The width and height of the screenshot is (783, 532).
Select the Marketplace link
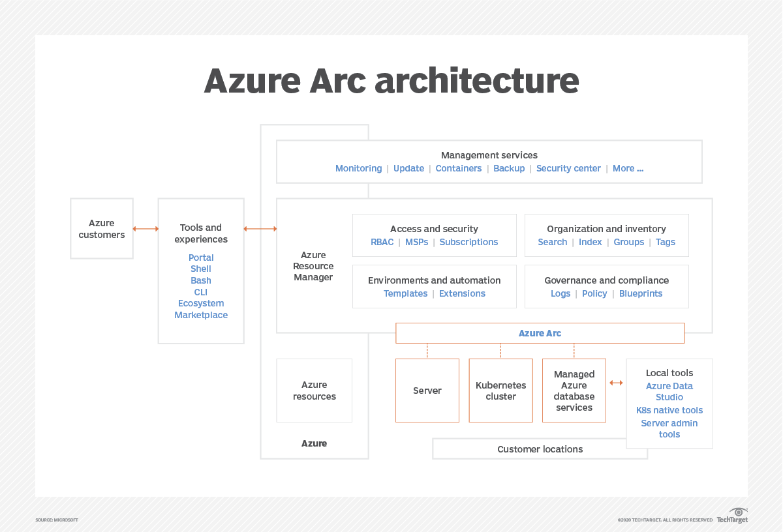(x=201, y=315)
